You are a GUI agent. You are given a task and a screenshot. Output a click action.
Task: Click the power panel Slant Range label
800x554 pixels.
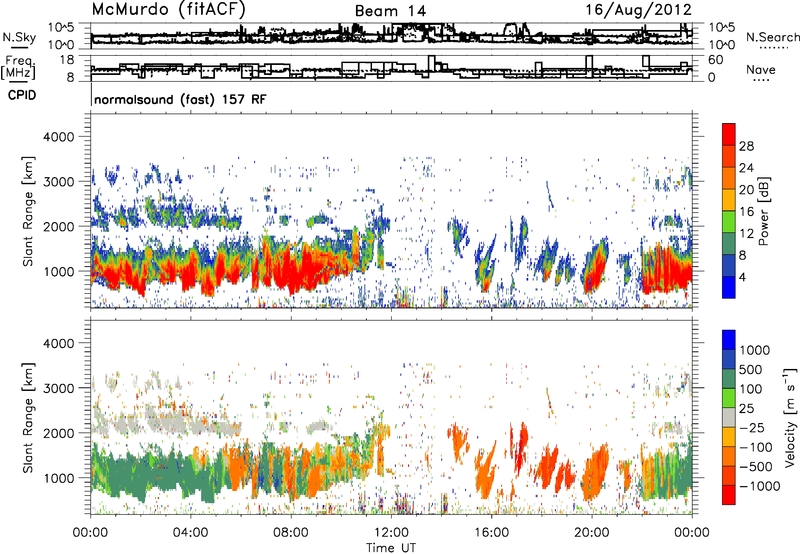coord(28,211)
